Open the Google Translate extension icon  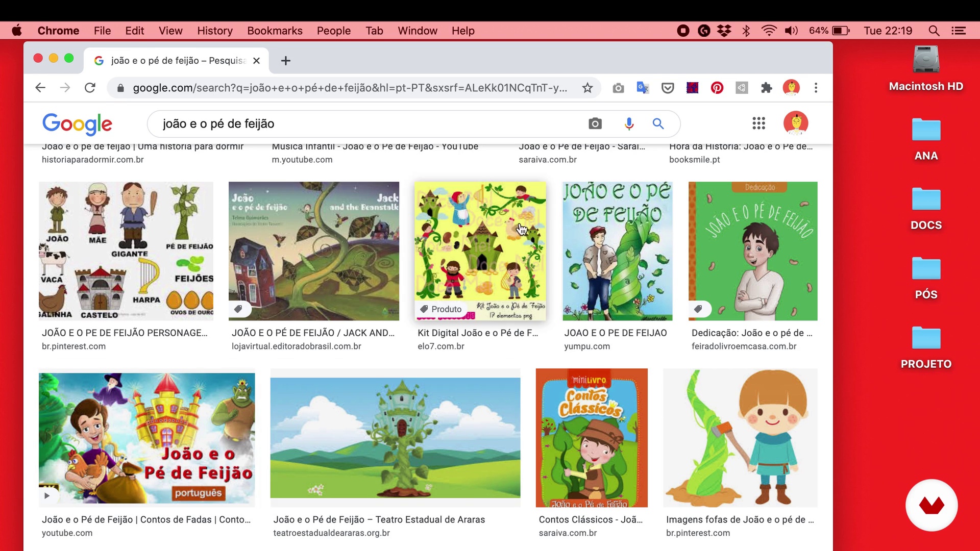643,88
